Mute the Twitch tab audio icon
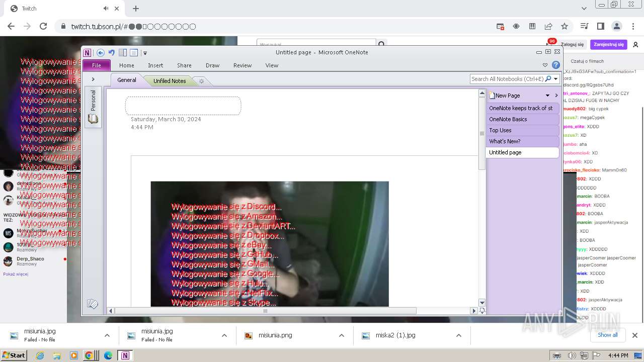644x362 pixels. [106, 9]
